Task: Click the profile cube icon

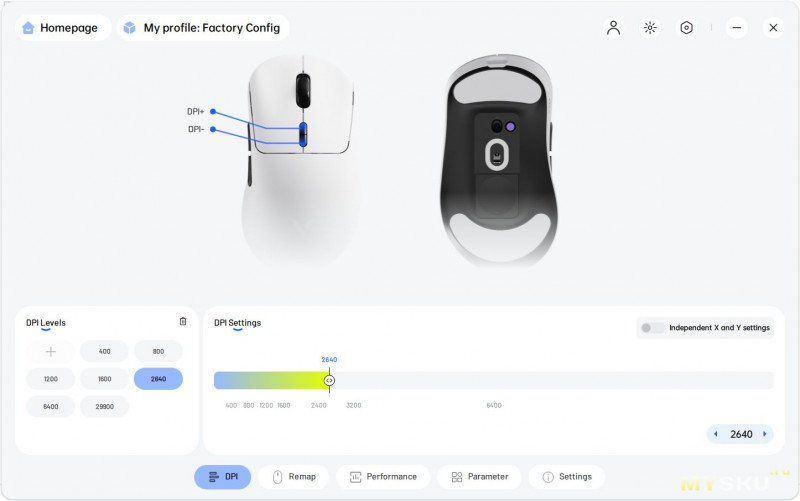Action: pyautogui.click(x=130, y=28)
